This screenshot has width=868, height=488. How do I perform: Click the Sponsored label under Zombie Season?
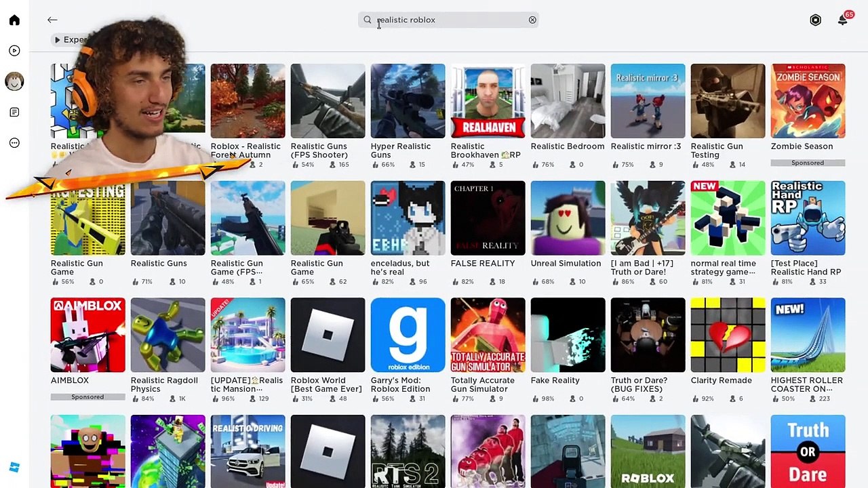[808, 163]
